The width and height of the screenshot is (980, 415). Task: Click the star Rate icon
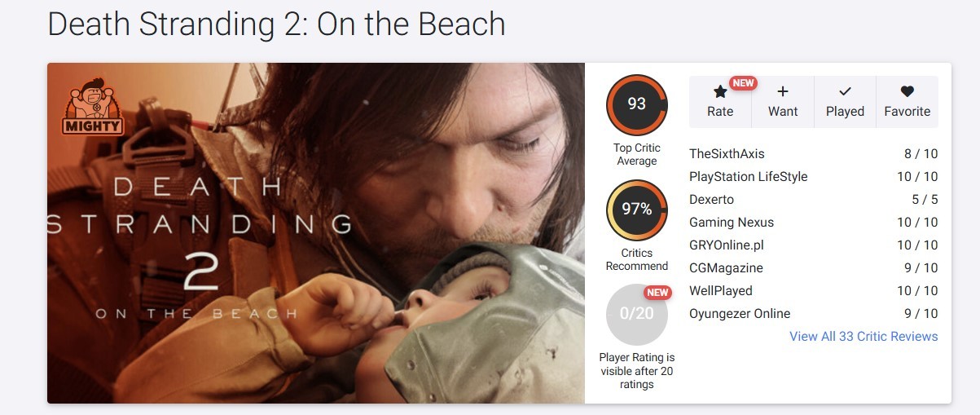pos(720,92)
